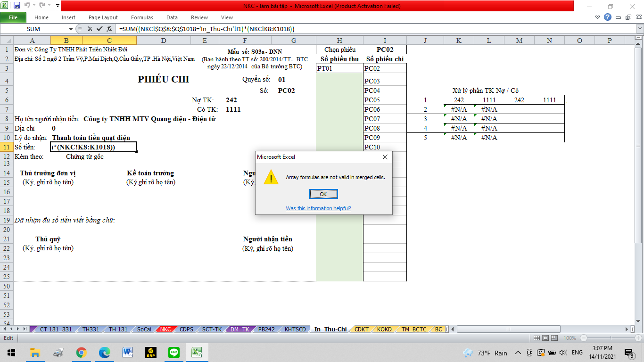Open the Review ribbon tab
The image size is (644, 362).
click(199, 17)
